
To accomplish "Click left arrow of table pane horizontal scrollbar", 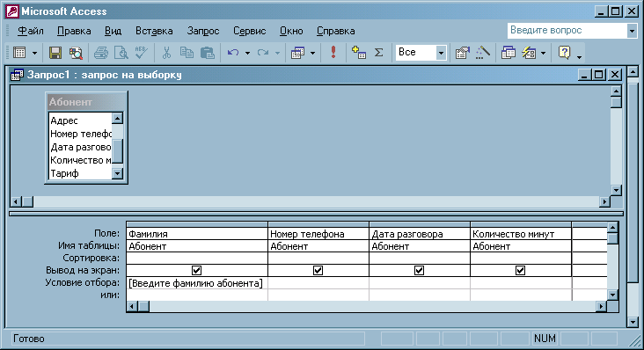I will 17,202.
